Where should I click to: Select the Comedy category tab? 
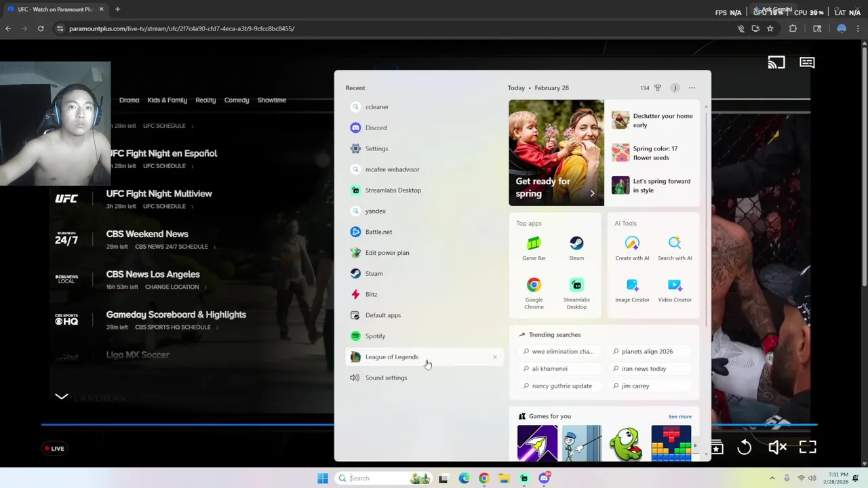(237, 100)
